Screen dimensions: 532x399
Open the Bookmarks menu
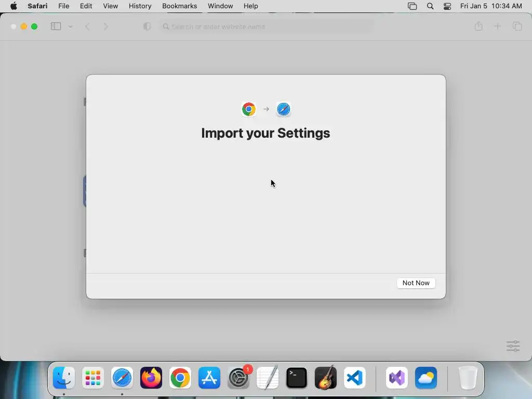[x=179, y=6]
